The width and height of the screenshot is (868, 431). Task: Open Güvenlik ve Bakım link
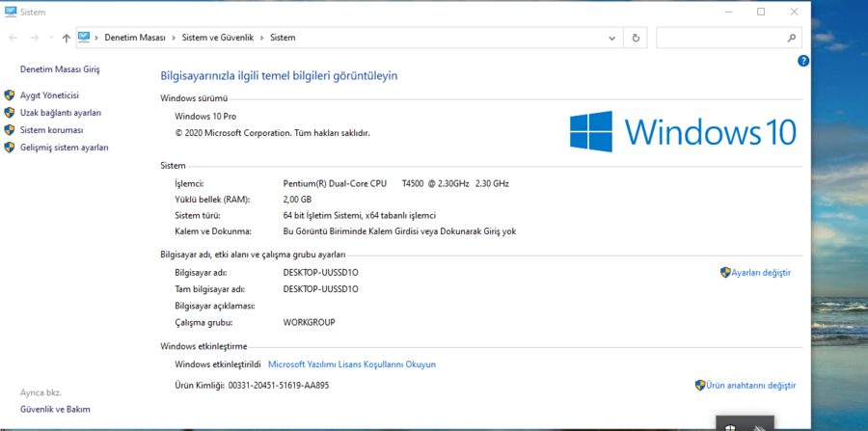tap(55, 410)
